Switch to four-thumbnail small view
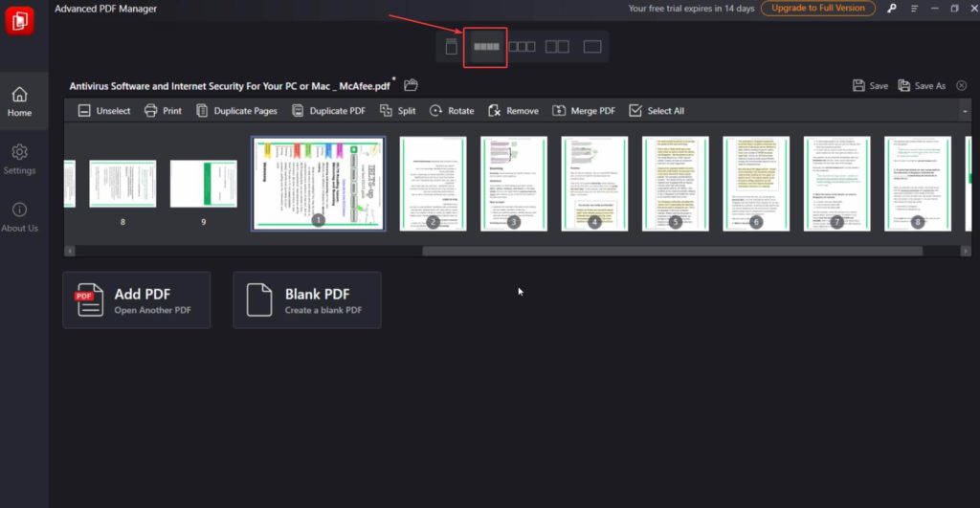The height and width of the screenshot is (508, 980). (x=485, y=47)
